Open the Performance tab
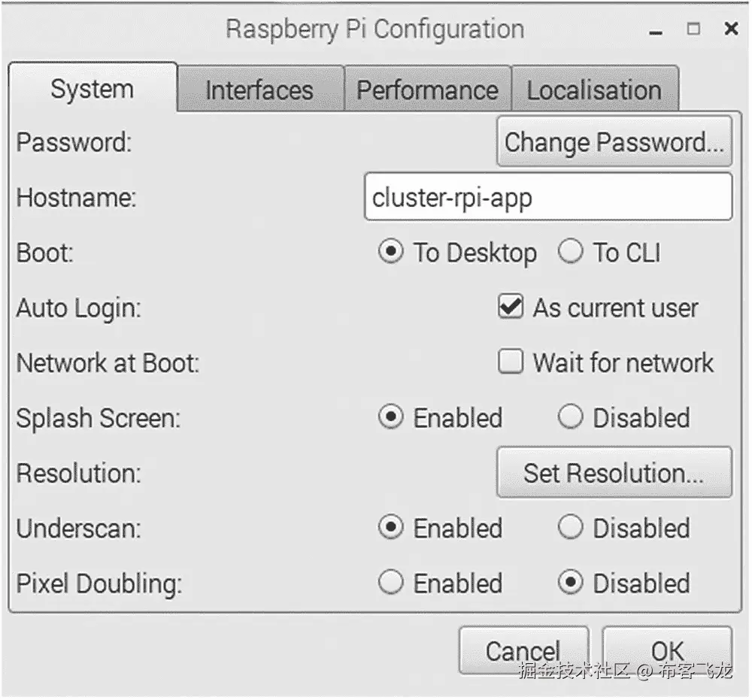The height and width of the screenshot is (700, 752). tap(427, 90)
